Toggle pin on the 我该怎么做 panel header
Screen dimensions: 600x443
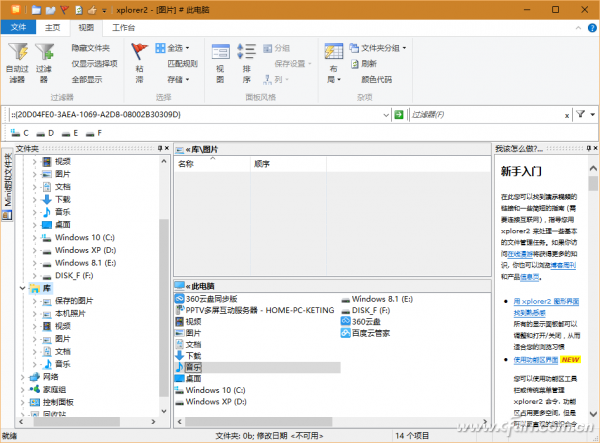pyautogui.click(x=589, y=148)
